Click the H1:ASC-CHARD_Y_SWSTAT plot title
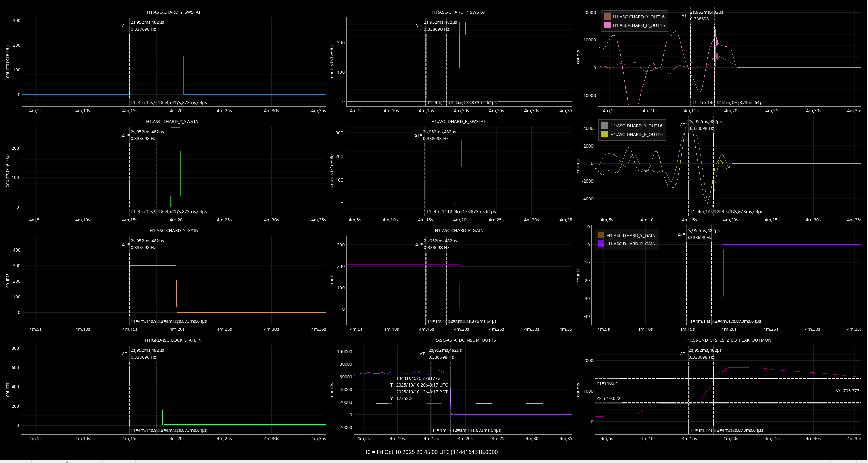This screenshot has height=463, width=868. pyautogui.click(x=173, y=12)
